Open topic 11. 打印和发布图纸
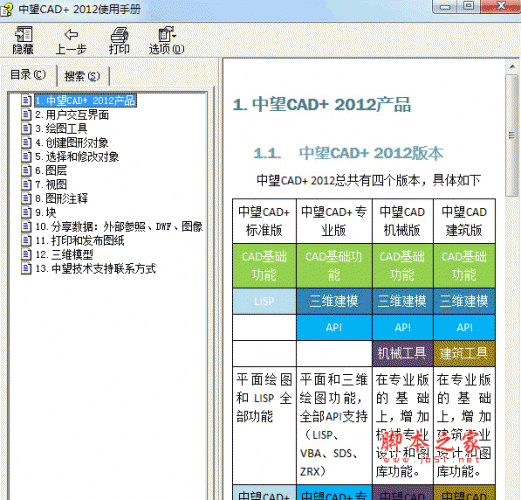 coord(80,240)
